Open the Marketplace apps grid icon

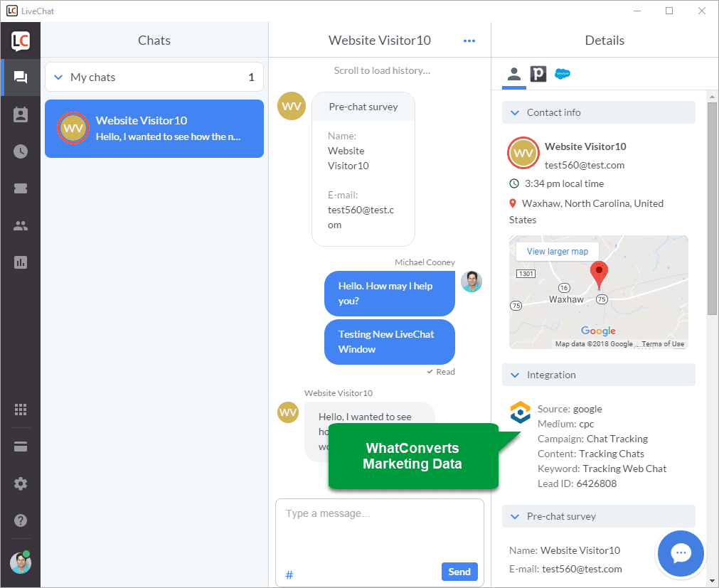tap(21, 410)
